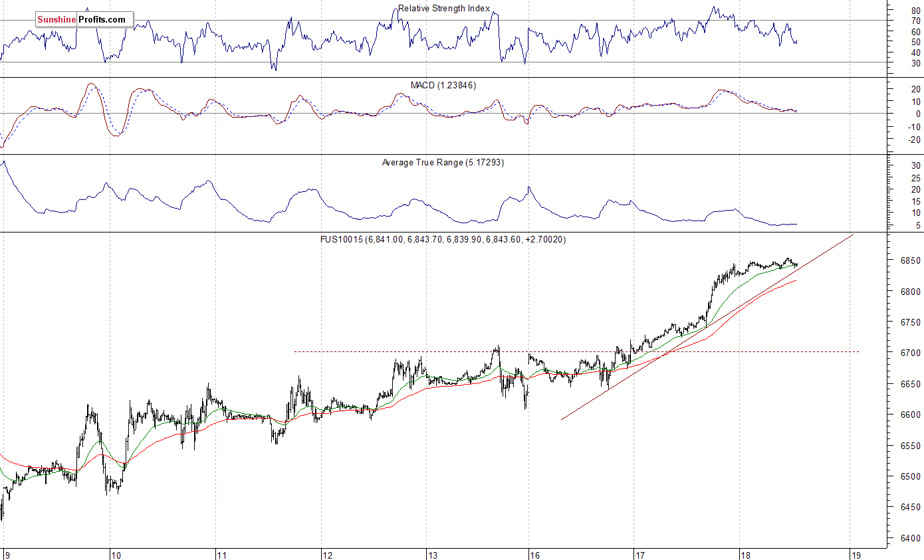The width and height of the screenshot is (924, 560).
Task: Click date label 11 on time axis
Action: click(223, 555)
